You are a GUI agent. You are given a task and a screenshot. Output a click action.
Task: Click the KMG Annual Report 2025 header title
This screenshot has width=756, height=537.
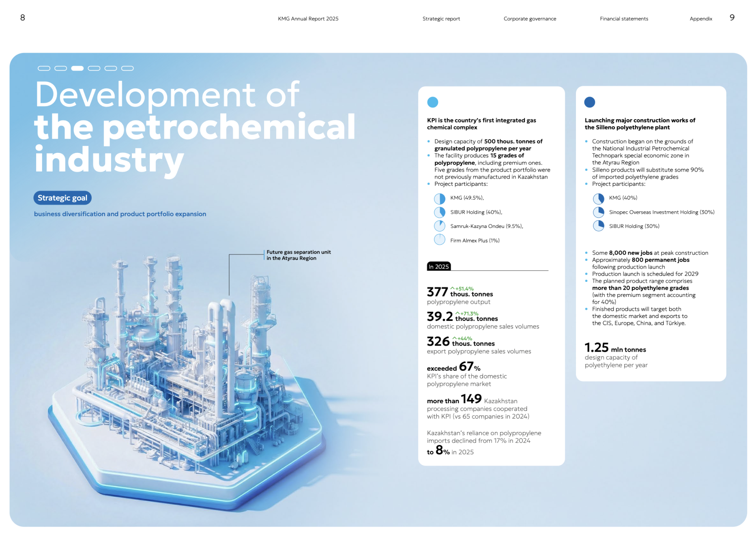point(308,19)
